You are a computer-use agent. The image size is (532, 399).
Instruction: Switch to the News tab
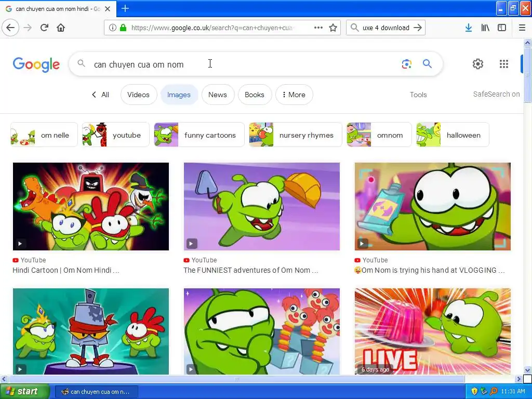point(218,95)
